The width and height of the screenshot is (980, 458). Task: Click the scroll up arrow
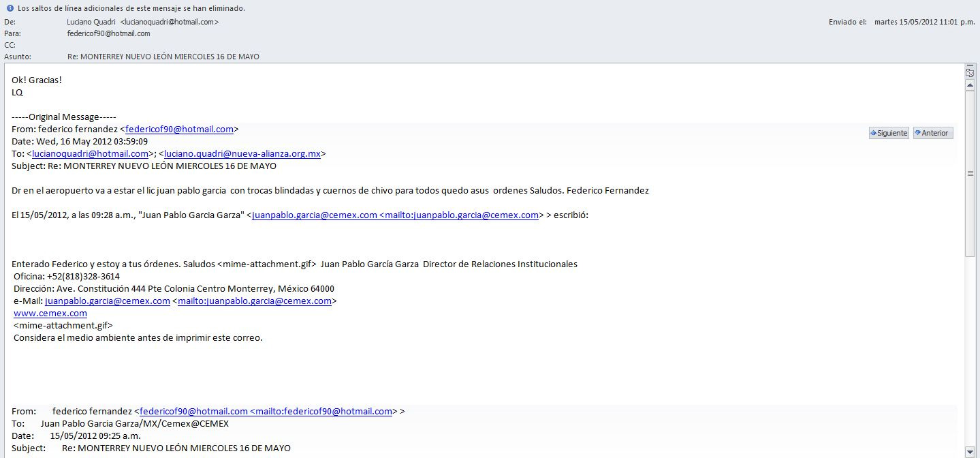tap(970, 85)
